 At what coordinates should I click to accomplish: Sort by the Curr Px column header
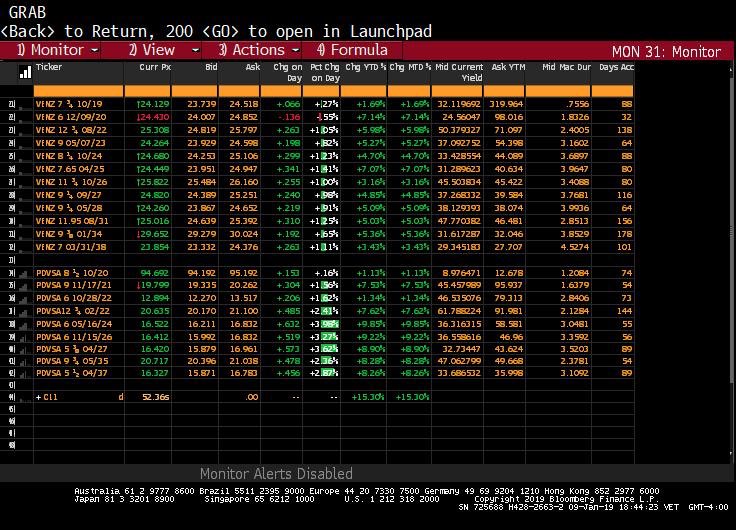point(155,67)
